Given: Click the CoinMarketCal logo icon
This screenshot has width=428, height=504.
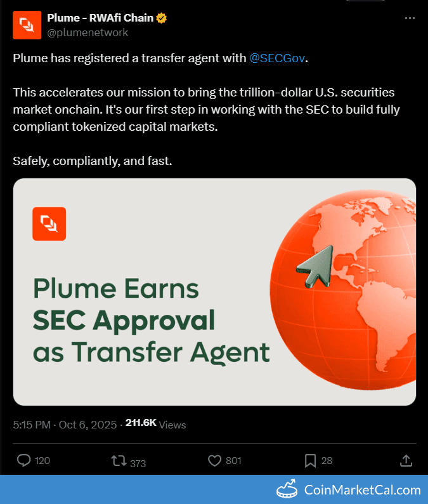Looking at the screenshot, I should pos(287,490).
